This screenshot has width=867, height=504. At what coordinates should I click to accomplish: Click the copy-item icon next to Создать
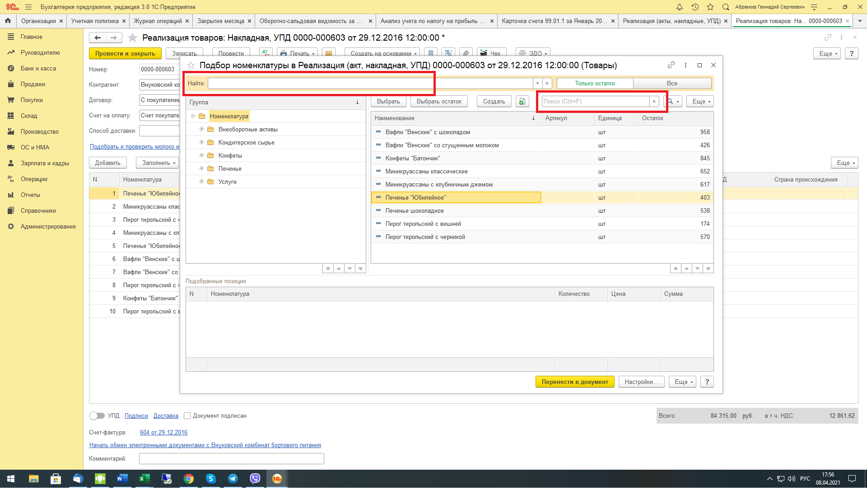point(522,102)
